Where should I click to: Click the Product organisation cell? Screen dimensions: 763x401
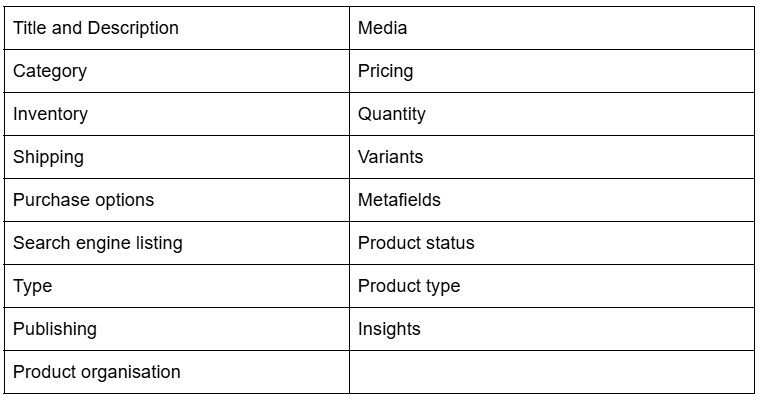coord(177,372)
